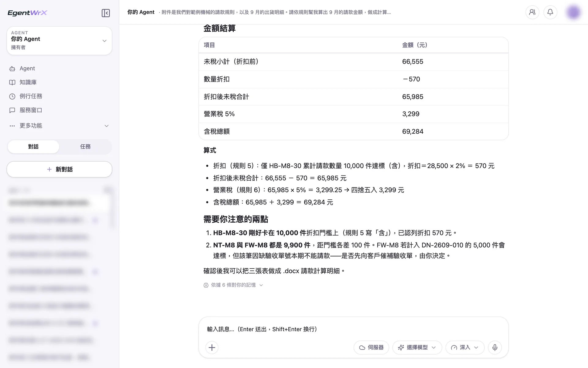The image size is (588, 368).
Task: Click the 需要你注意的兩點 heading
Action: tap(236, 219)
